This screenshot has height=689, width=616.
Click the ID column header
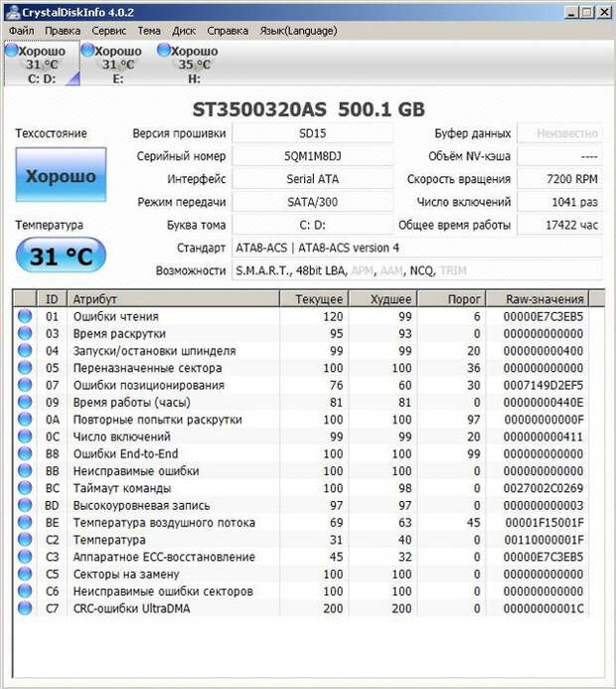click(52, 299)
